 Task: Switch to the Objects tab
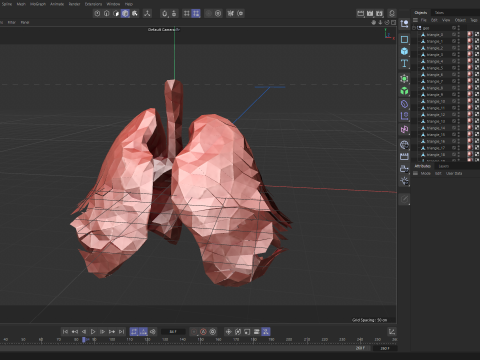coord(421,13)
